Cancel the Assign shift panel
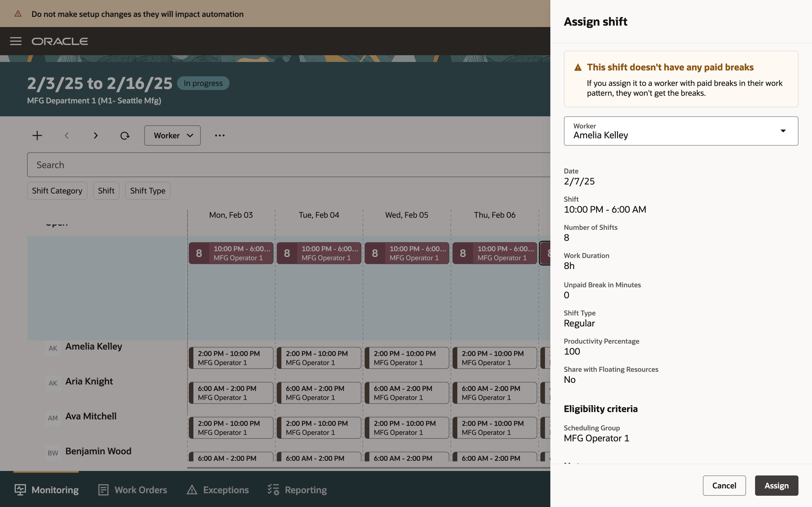The width and height of the screenshot is (812, 507). pyautogui.click(x=724, y=486)
